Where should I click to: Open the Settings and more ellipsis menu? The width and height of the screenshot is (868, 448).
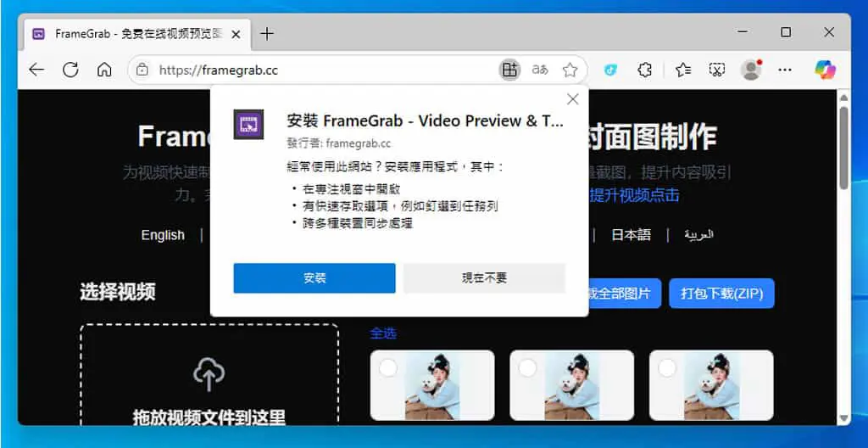point(785,70)
